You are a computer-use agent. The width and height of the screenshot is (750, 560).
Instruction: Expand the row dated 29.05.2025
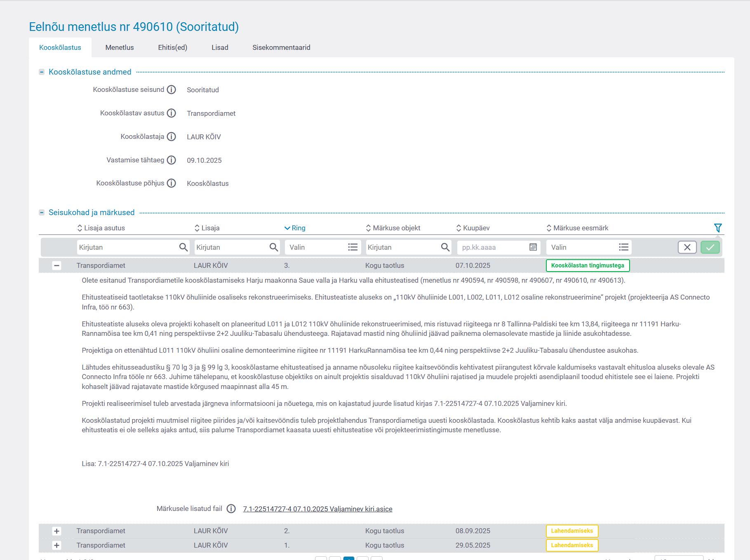(x=56, y=546)
